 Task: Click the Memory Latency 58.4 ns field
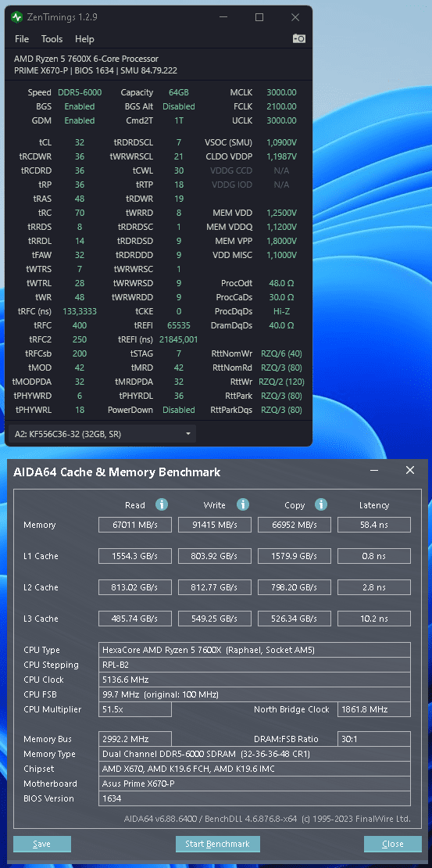pos(374,525)
